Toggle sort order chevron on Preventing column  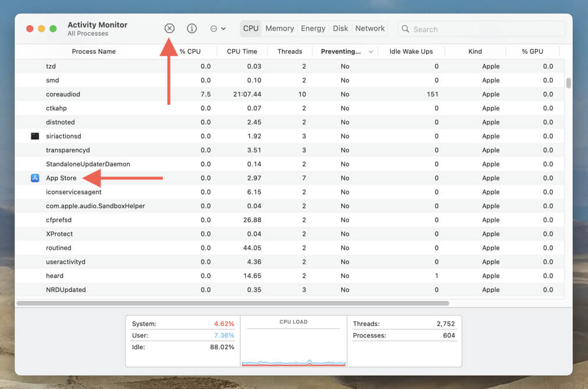(x=371, y=52)
